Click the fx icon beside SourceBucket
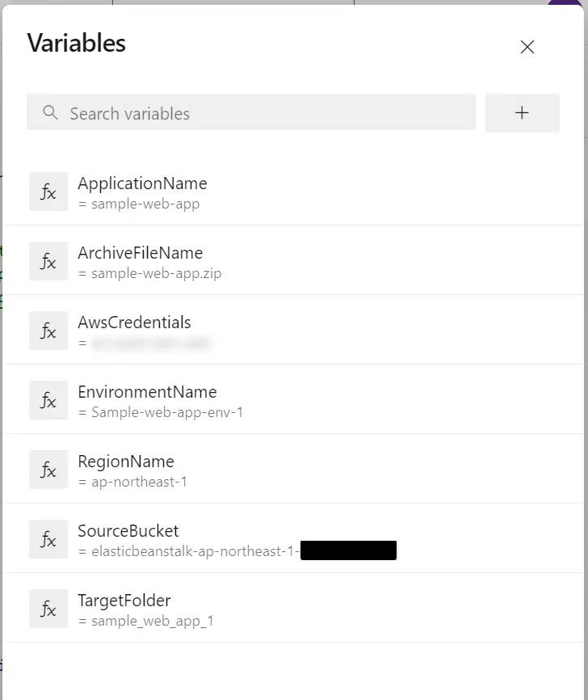Image resolution: width=588 pixels, height=700 pixels. (48, 539)
